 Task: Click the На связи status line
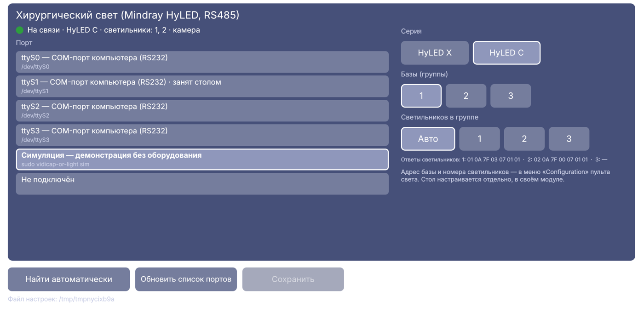[114, 30]
